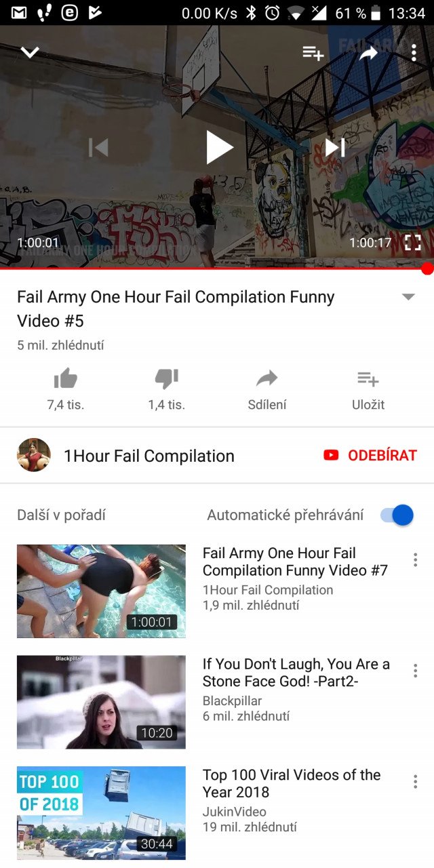
Task: Expand the video description arrow
Action: tap(408, 297)
